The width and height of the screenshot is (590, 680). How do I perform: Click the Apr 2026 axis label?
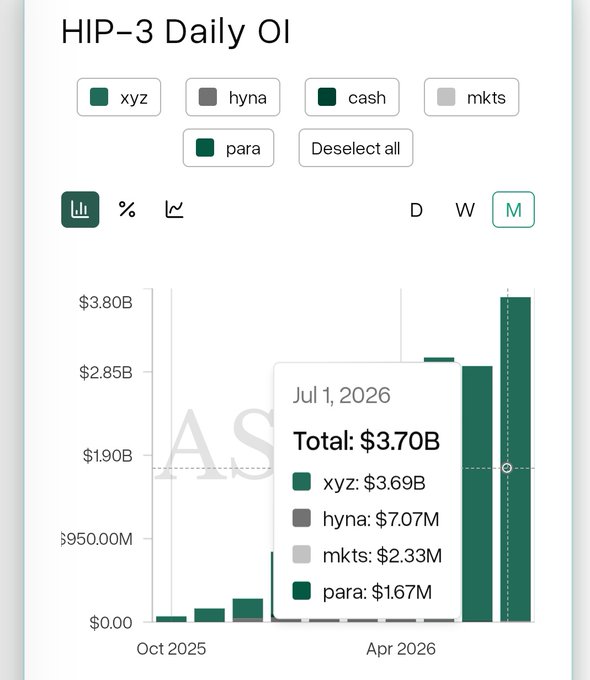click(x=401, y=649)
